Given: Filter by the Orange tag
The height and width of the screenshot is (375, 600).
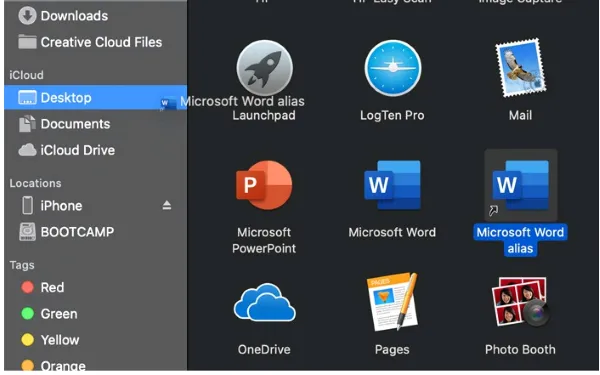Looking at the screenshot, I should [x=63, y=366].
